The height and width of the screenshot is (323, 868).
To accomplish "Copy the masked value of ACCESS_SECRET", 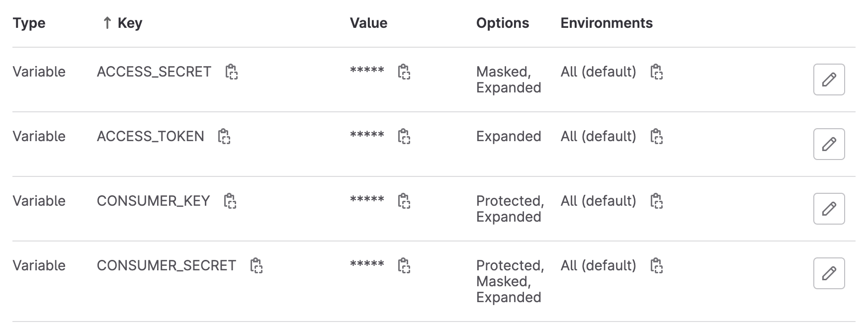I will (404, 72).
